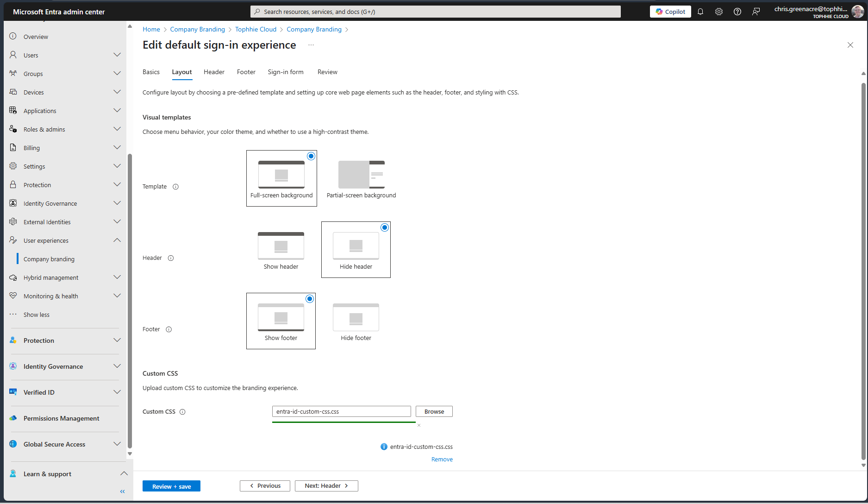The height and width of the screenshot is (504, 868).
Task: Switch to the Layout tab
Action: point(182,72)
